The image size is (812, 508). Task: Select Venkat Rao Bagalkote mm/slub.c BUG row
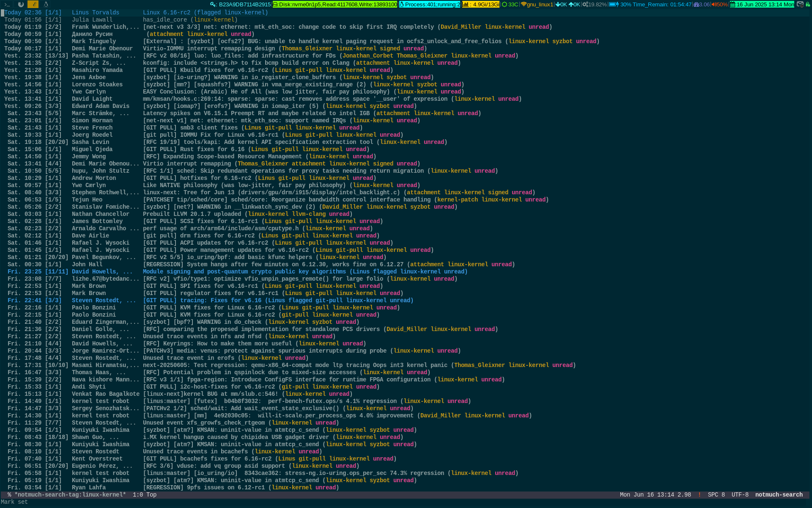click(406, 394)
